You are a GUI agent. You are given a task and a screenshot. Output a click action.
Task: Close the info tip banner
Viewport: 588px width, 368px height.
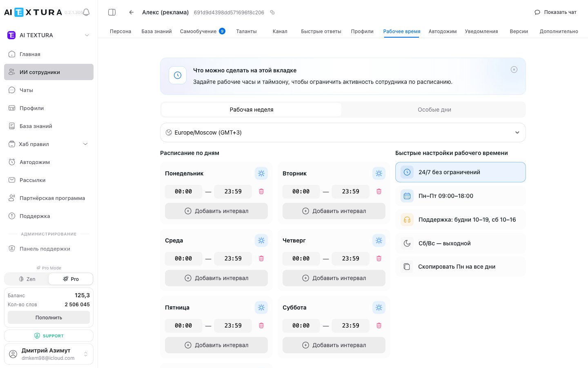(514, 70)
